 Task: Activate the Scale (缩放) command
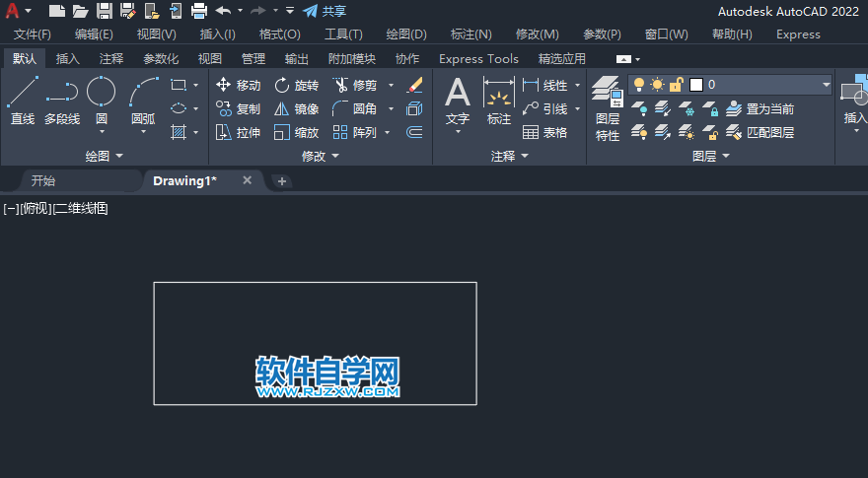(x=297, y=133)
